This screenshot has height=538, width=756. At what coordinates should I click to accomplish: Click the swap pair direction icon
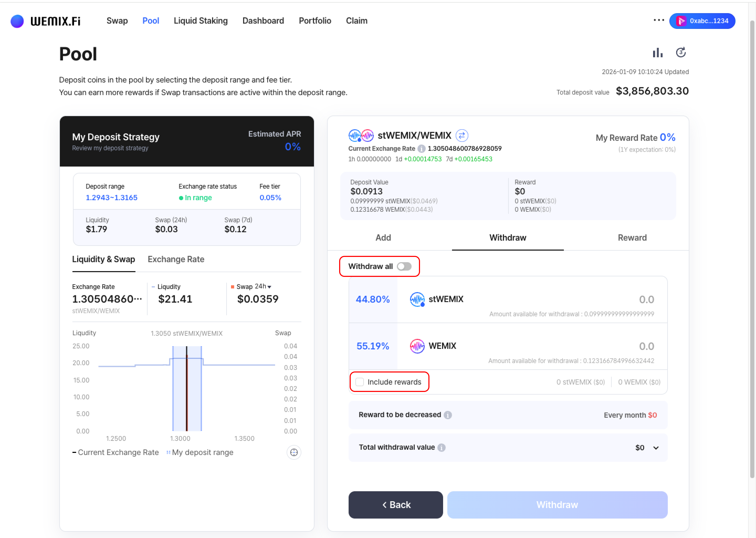click(462, 136)
